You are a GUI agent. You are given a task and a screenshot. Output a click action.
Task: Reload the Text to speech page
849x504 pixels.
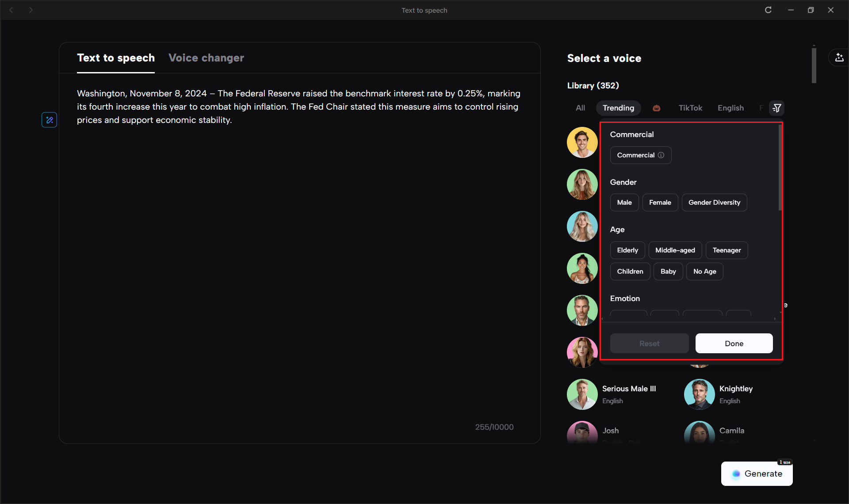[x=769, y=10]
